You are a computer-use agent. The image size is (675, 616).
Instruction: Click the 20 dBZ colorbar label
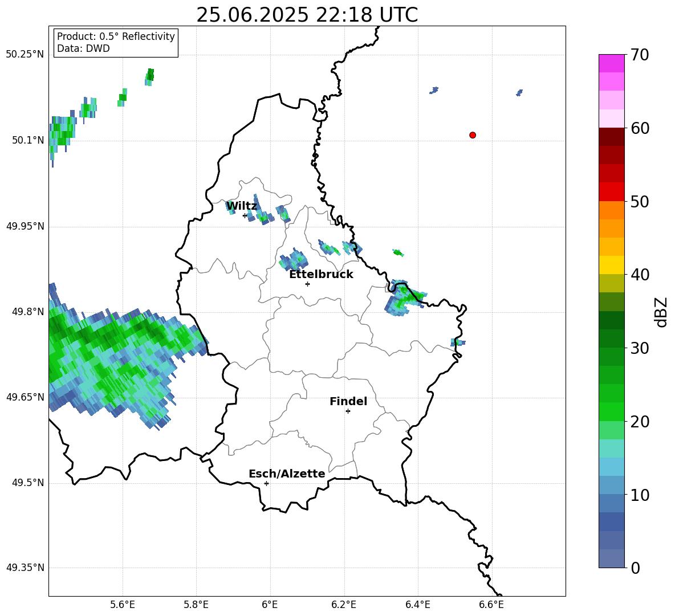coord(640,422)
